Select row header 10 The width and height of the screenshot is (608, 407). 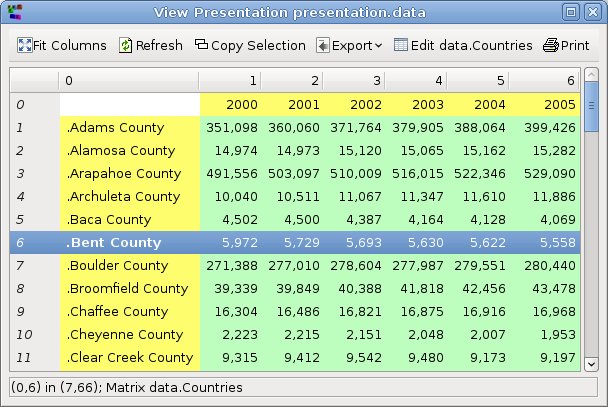[x=35, y=334]
